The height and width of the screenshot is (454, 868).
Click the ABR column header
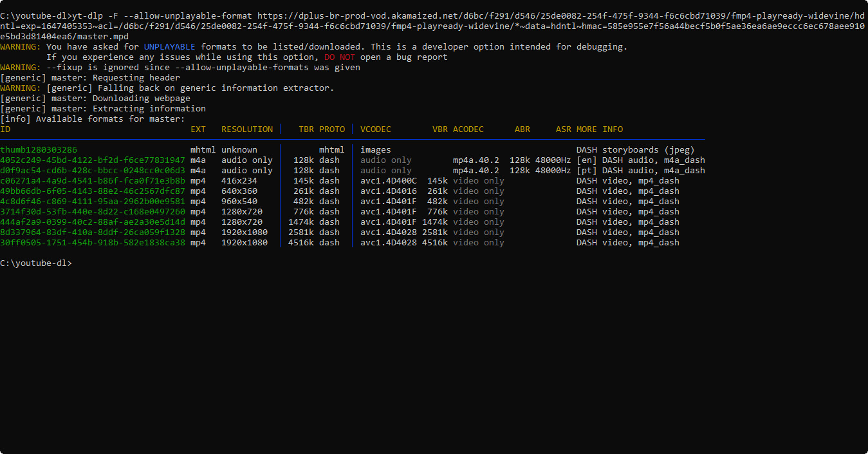tap(522, 129)
